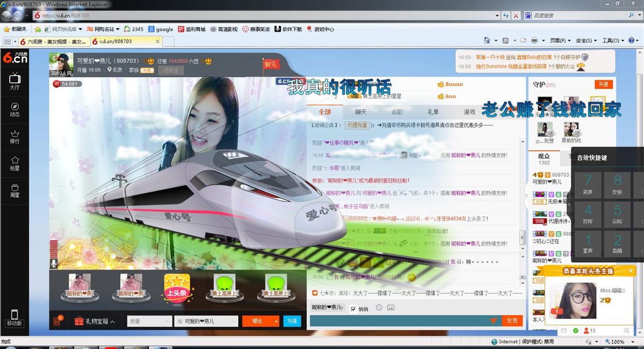
Task: Open the google favorites bar link
Action: (160, 29)
